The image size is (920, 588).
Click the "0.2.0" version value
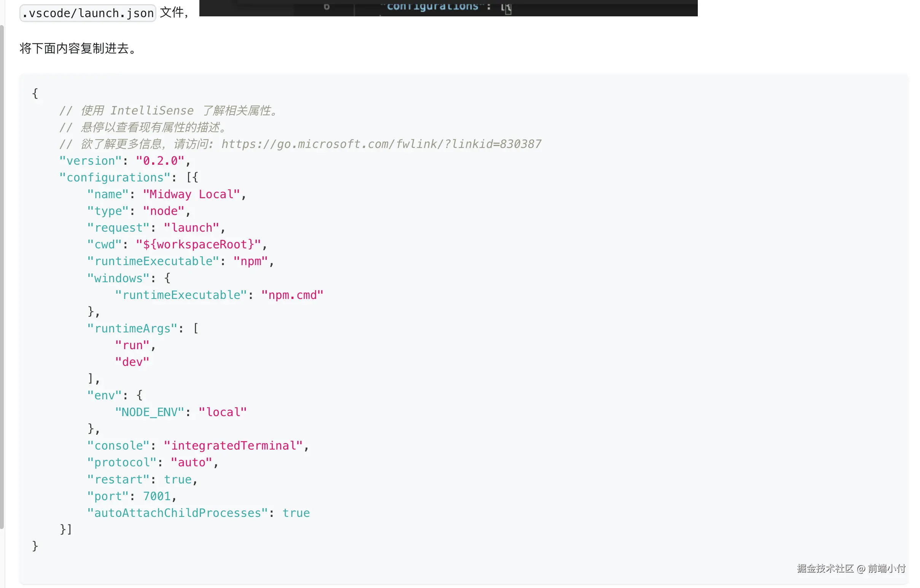coord(160,161)
